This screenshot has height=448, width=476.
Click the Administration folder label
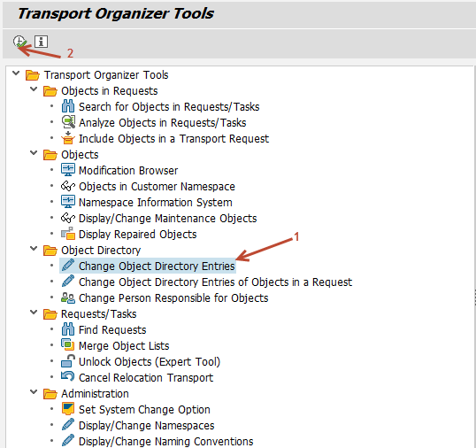tap(95, 394)
